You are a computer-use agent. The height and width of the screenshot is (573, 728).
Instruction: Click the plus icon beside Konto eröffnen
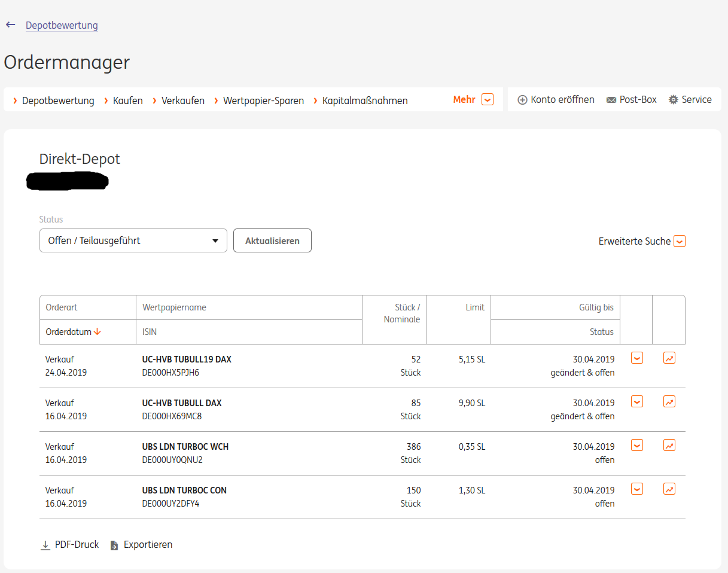click(522, 100)
